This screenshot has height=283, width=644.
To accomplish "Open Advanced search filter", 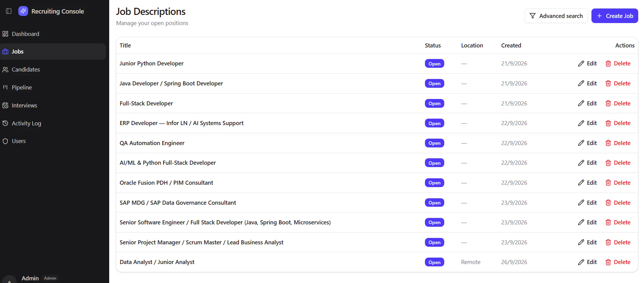I will tap(556, 16).
